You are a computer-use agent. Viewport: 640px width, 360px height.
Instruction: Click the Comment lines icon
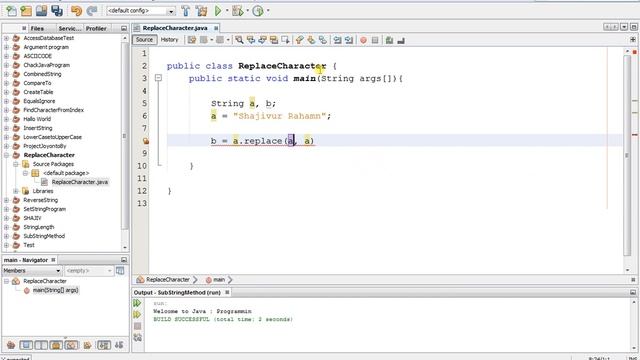pos(389,40)
